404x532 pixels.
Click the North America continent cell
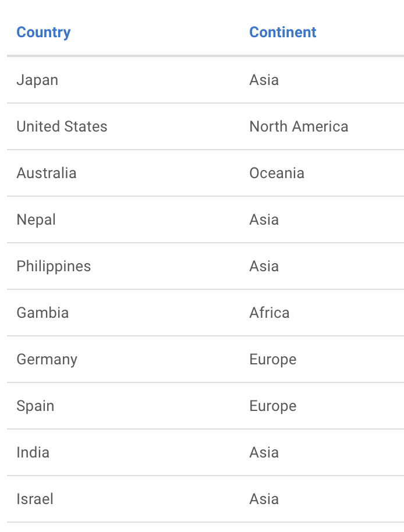coord(299,126)
